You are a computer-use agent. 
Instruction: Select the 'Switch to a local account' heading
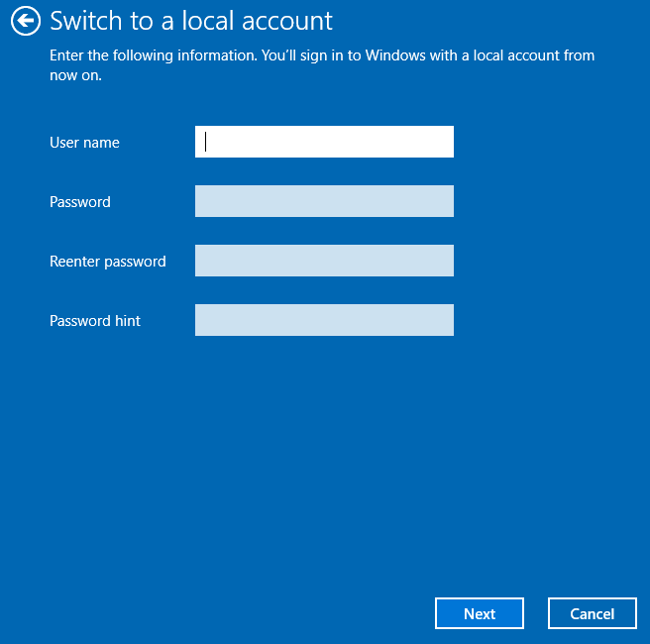(x=191, y=21)
